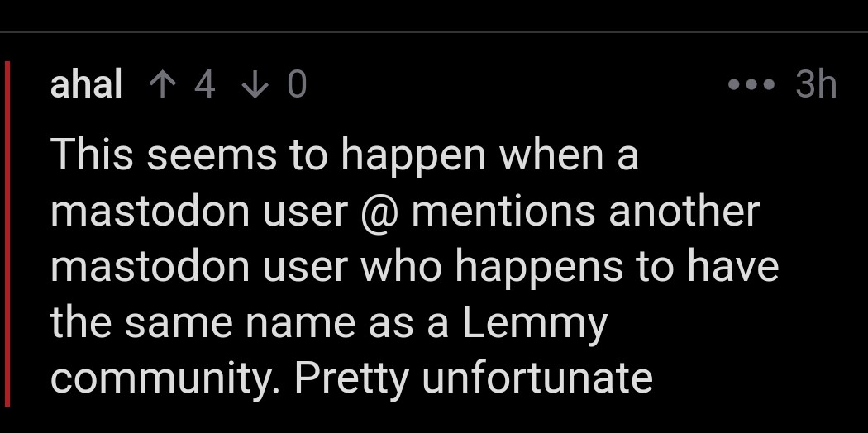
Task: Tap the 3h comment timestamp
Action: click(815, 84)
